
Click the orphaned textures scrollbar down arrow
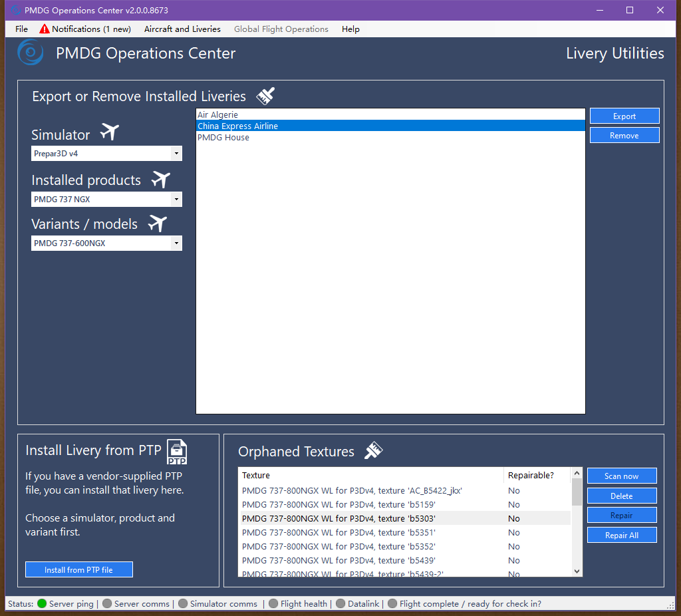coord(577,571)
